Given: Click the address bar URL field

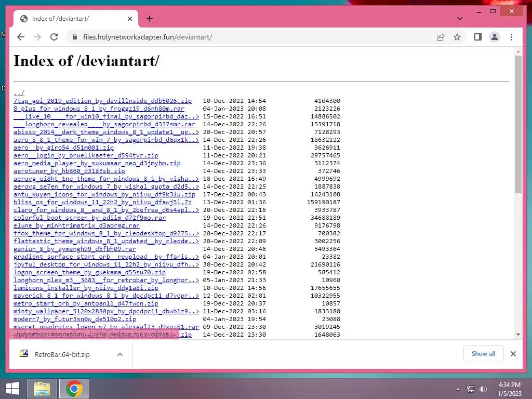Looking at the screenshot, I should coord(251,37).
